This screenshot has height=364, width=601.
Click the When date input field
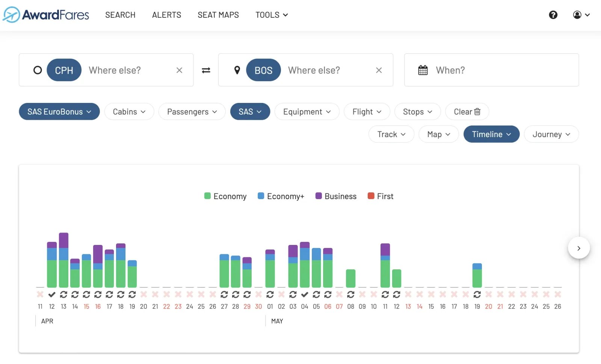click(491, 70)
